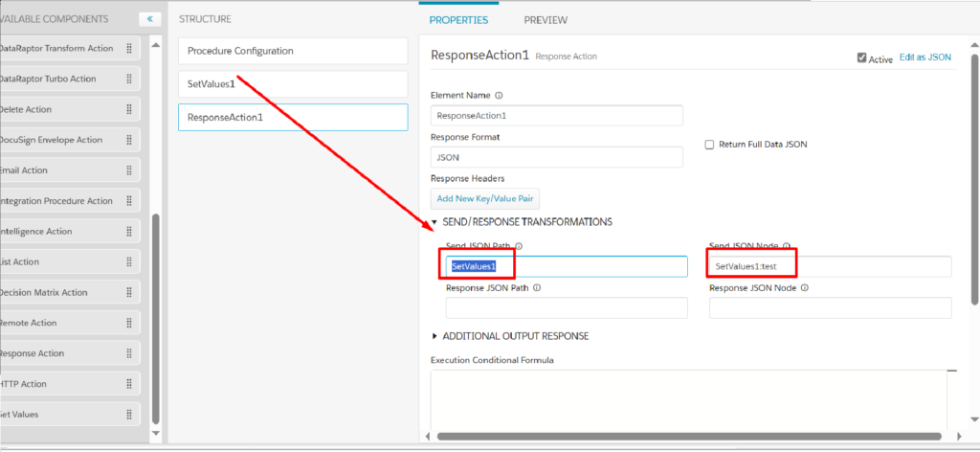This screenshot has width=980, height=452.
Task: Click Delete Action component
Action: (x=70, y=109)
